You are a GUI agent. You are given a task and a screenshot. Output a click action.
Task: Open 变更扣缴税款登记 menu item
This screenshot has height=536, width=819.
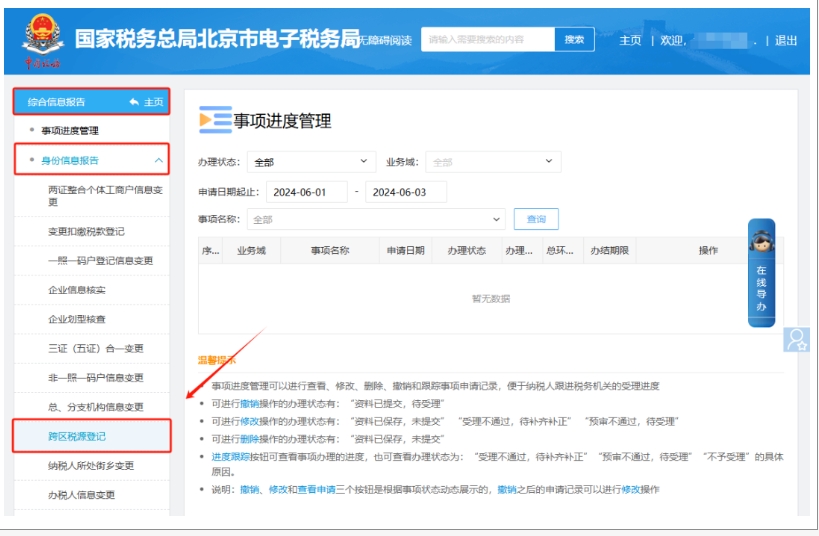tap(86, 232)
